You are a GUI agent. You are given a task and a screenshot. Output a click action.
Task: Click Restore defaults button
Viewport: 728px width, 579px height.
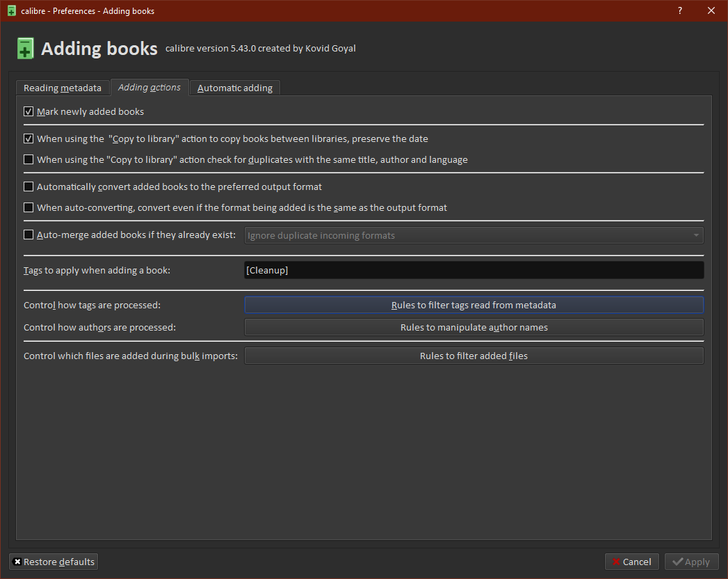[54, 562]
